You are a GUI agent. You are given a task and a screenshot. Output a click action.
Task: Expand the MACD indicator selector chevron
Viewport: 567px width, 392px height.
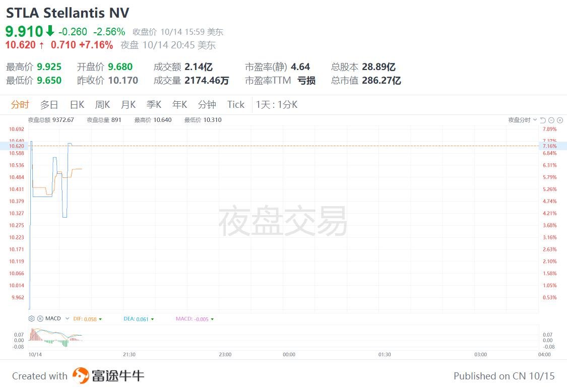click(x=67, y=318)
